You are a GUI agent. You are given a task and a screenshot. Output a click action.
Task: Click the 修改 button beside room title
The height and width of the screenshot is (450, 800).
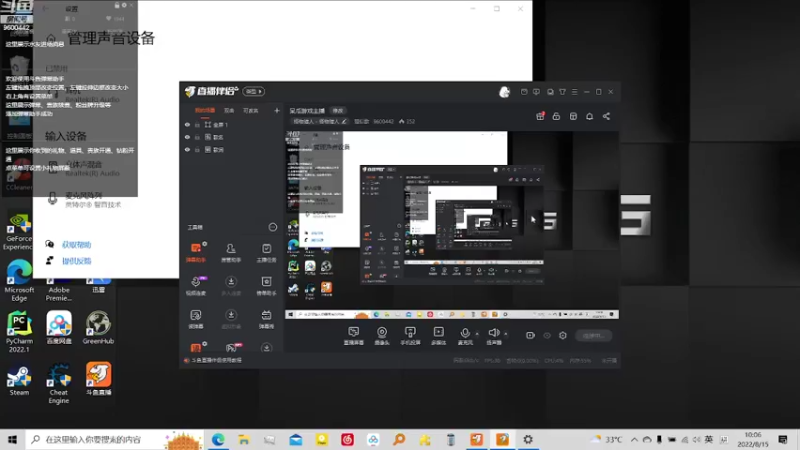click(338, 111)
